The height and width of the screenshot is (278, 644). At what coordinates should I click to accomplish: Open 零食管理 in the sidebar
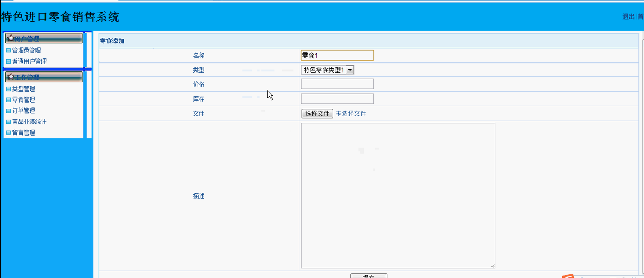pyautogui.click(x=23, y=100)
